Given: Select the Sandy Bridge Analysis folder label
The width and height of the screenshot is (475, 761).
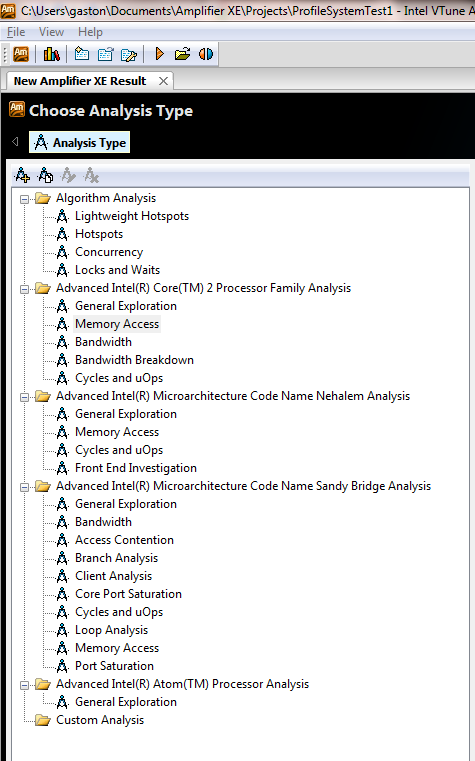Looking at the screenshot, I should [244, 486].
